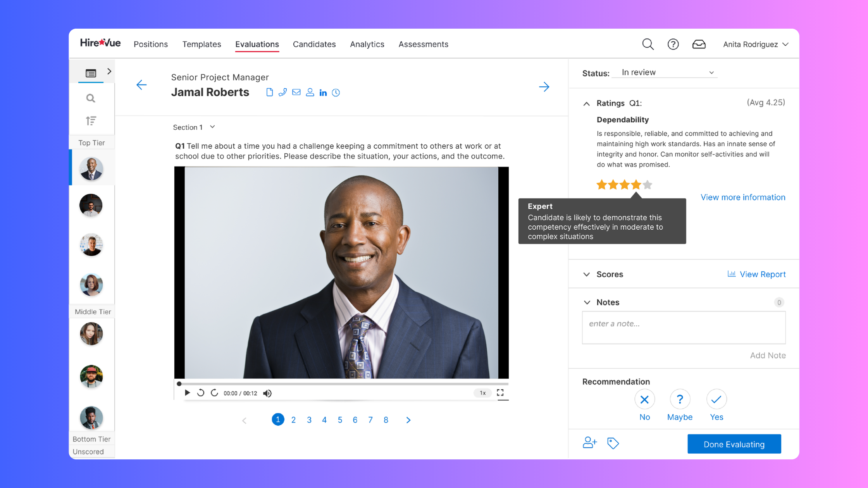The height and width of the screenshot is (488, 868).
Task: Mute the video with the volume icon
Action: pos(267,393)
